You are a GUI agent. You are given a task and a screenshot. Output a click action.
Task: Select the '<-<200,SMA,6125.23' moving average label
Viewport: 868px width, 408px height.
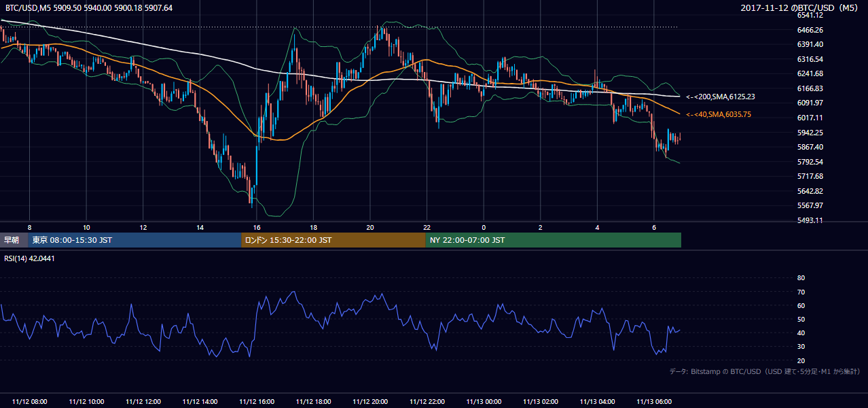coord(721,97)
